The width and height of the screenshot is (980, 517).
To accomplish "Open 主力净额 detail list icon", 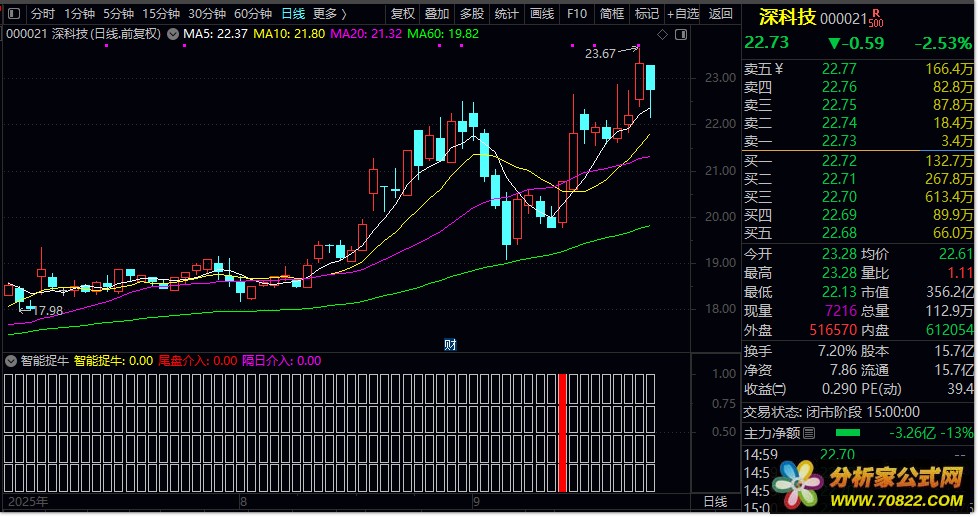I will (x=809, y=433).
